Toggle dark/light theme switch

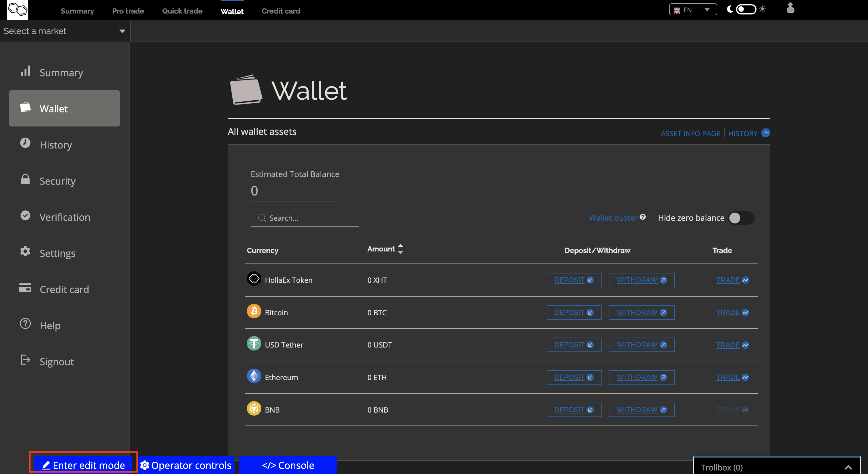point(746,9)
